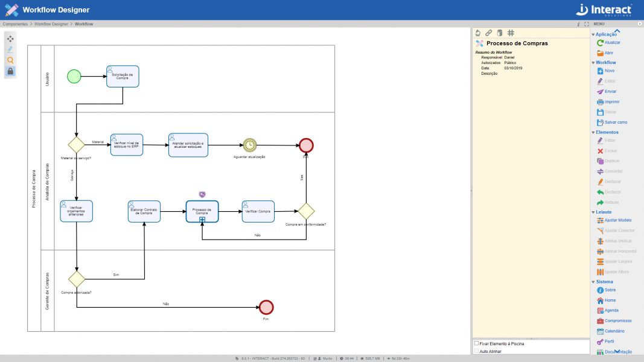Click the info icon beside MENU header
The width and height of the screenshot is (644, 362).
click(x=578, y=24)
